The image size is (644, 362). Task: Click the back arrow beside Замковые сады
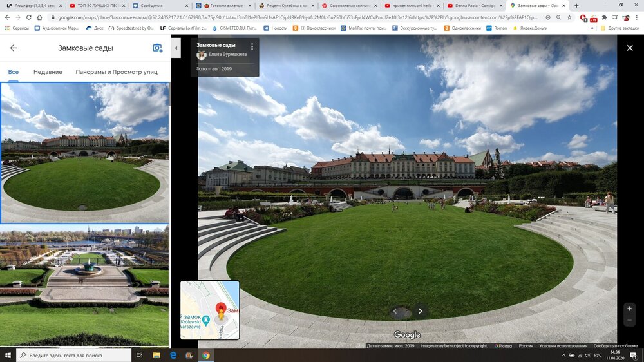13,48
